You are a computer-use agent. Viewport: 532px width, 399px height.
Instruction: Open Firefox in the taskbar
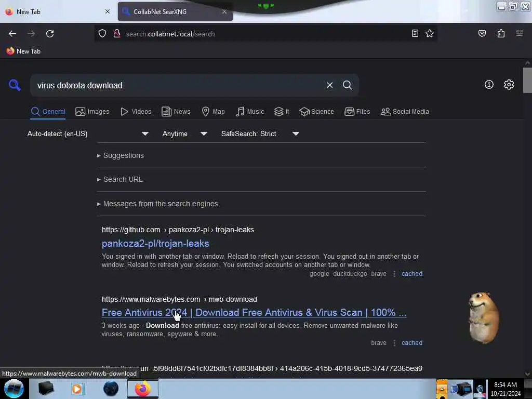click(143, 389)
